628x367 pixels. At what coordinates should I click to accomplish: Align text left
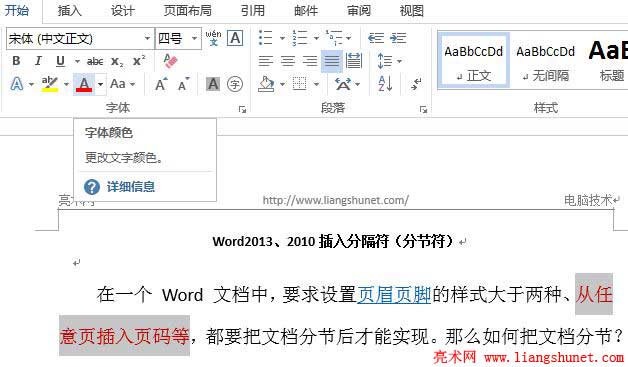coord(266,61)
